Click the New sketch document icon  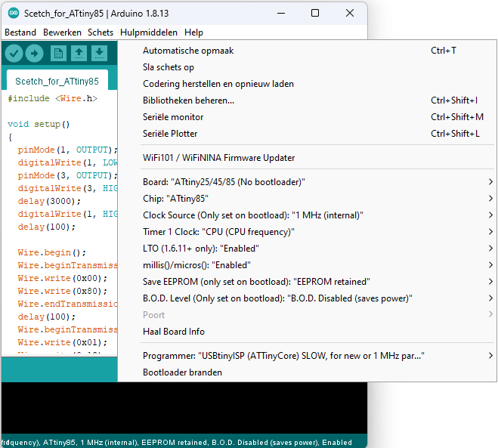pyautogui.click(x=58, y=54)
